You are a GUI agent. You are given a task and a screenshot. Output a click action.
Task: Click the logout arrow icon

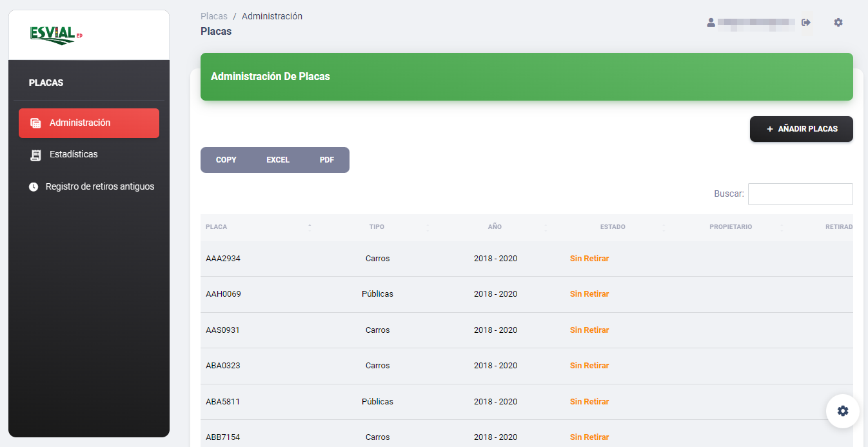point(806,23)
